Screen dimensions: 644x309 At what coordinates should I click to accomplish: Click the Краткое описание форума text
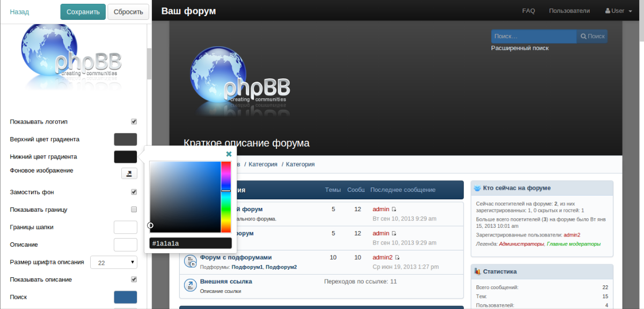coord(247,143)
